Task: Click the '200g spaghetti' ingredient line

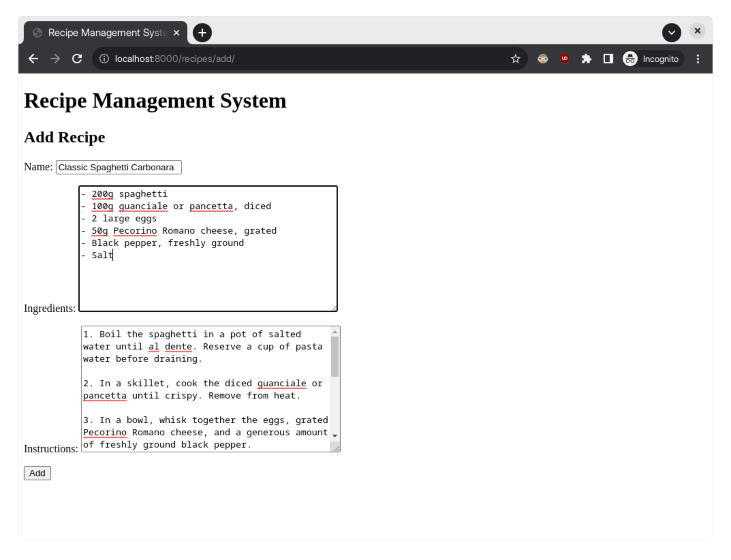Action: [x=124, y=194]
